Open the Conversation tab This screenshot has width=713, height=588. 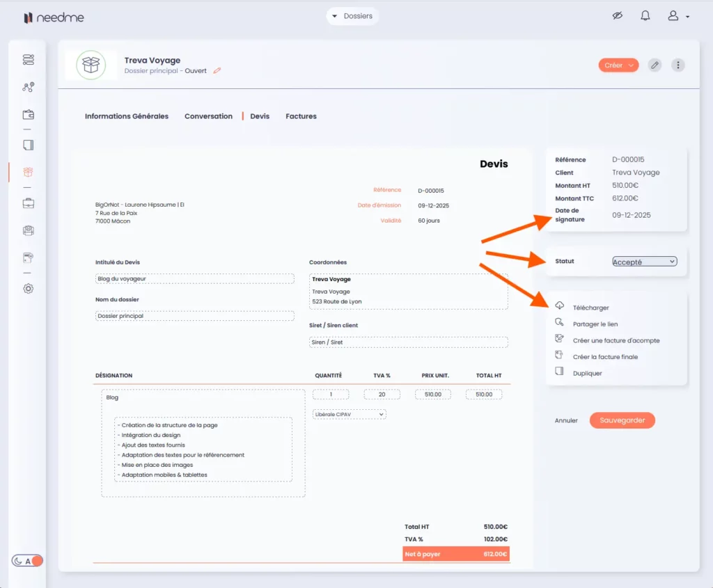pyautogui.click(x=208, y=116)
